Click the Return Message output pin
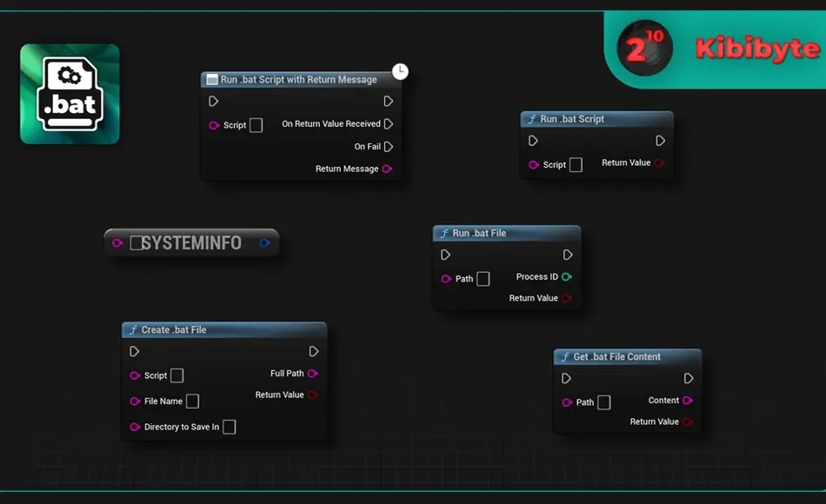The image size is (826, 504). [x=387, y=169]
